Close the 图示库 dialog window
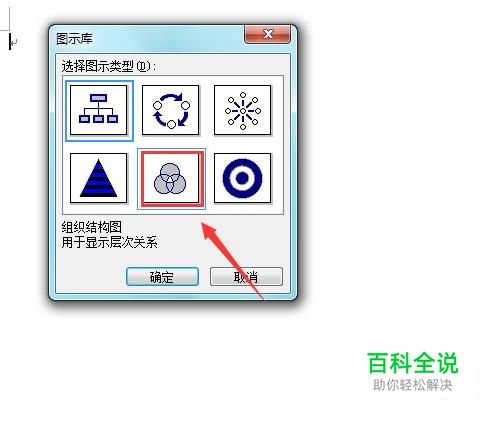 tap(268, 34)
